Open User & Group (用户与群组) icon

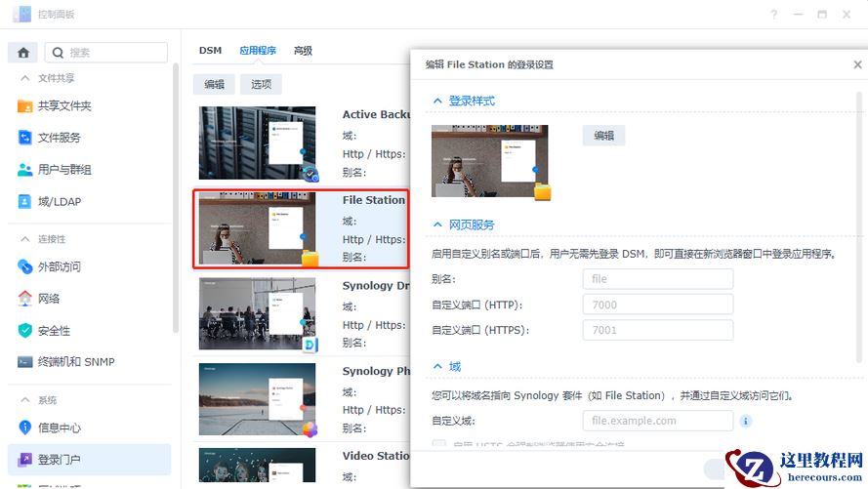[25, 169]
